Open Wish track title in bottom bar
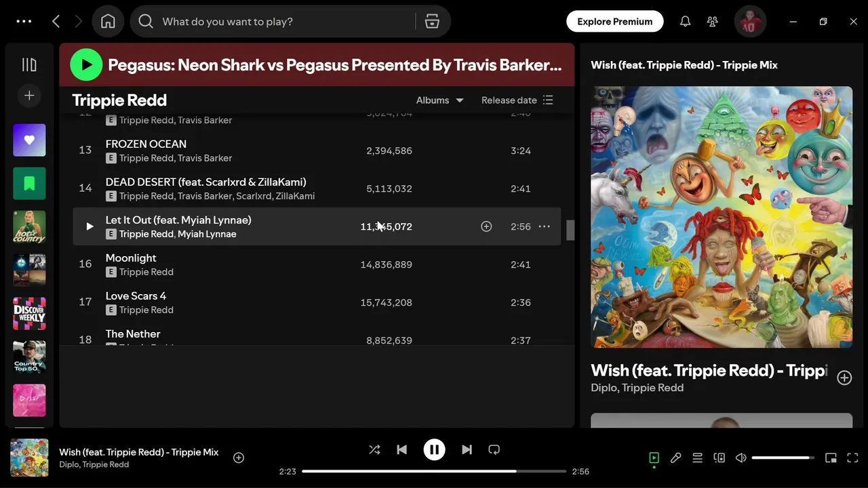The image size is (868, 488). coord(139,452)
